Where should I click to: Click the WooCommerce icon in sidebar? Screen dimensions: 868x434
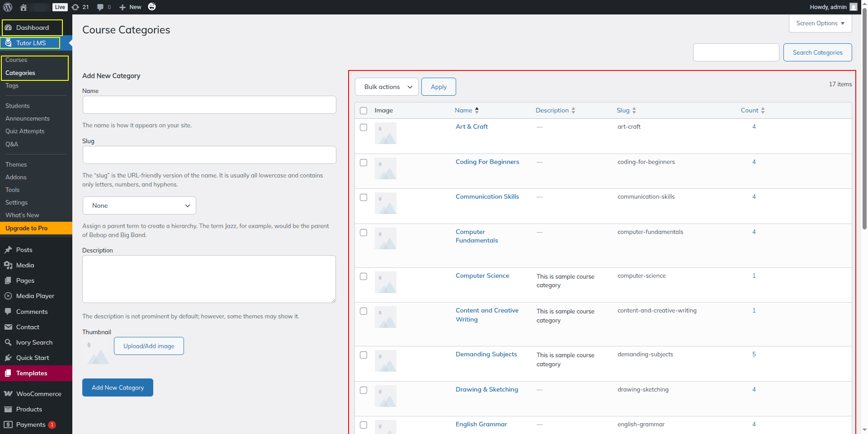click(8, 394)
